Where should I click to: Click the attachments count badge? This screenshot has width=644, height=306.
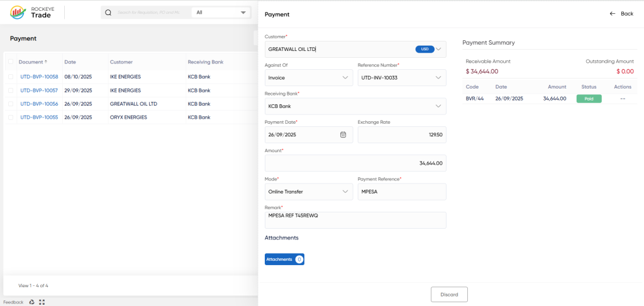coord(299,260)
